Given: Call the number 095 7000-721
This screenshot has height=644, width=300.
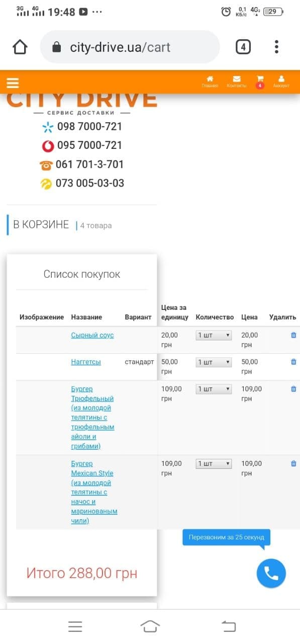Looking at the screenshot, I should (x=89, y=145).
